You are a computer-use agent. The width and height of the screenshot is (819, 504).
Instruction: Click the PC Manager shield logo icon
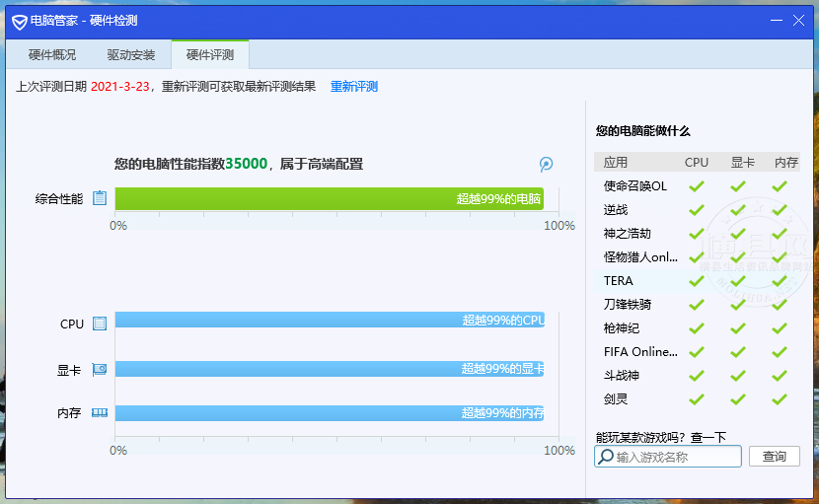[20, 22]
